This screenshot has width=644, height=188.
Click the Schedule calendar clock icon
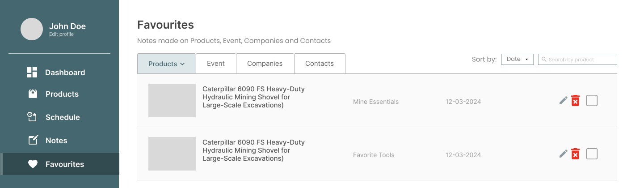(x=32, y=117)
